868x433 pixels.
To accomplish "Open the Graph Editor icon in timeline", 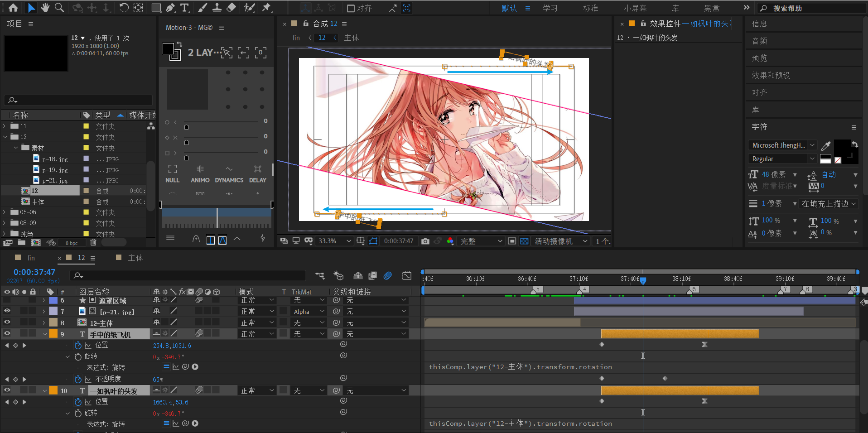I will pyautogui.click(x=407, y=275).
